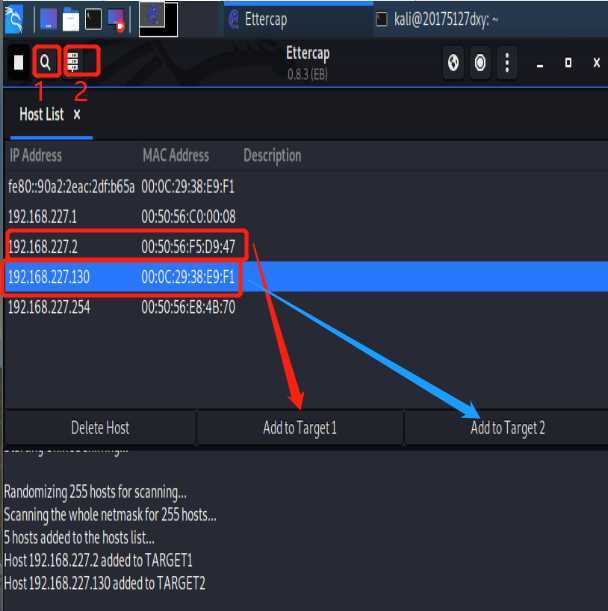Select the workspace switcher thumbnail

pos(159,19)
